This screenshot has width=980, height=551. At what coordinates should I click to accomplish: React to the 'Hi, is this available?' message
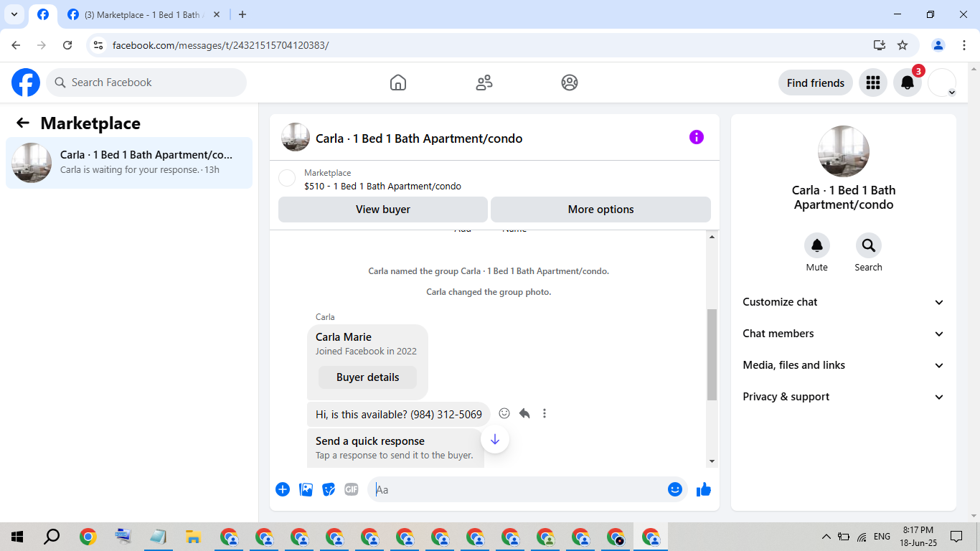click(504, 413)
